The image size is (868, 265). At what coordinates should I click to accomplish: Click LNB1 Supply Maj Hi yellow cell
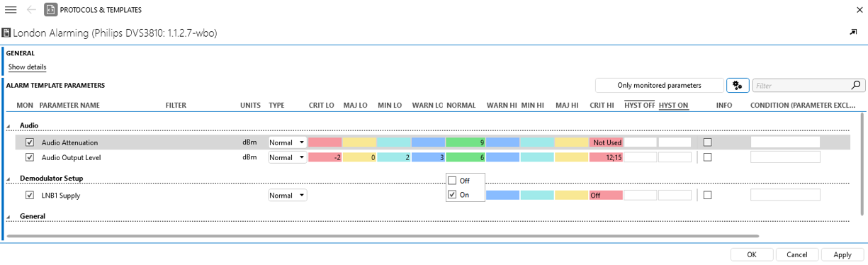click(571, 195)
